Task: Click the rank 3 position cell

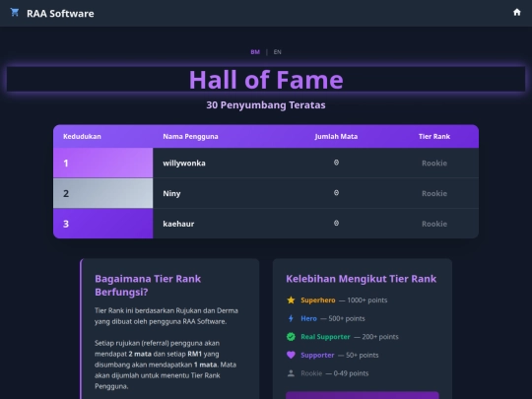Action: point(103,224)
